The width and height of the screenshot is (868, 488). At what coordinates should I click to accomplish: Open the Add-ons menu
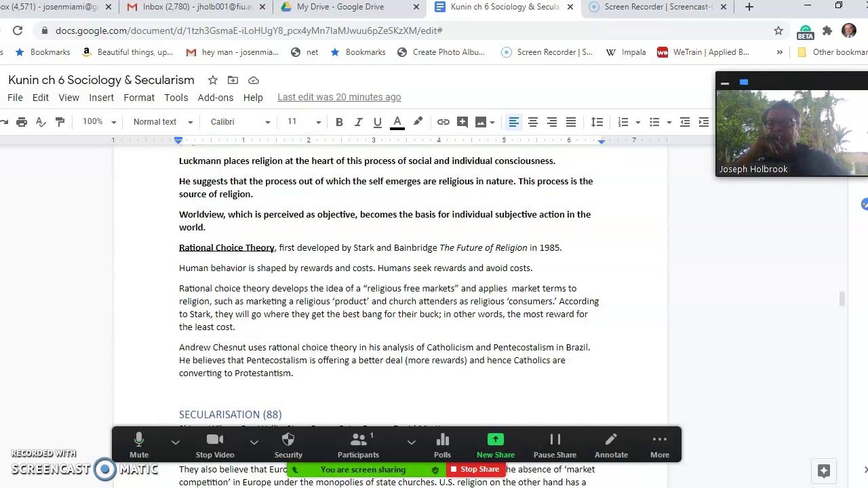point(215,98)
